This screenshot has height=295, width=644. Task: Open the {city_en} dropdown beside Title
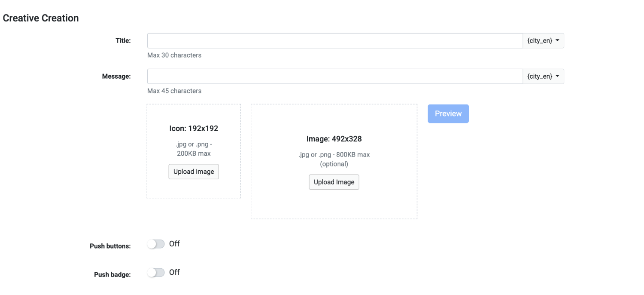click(543, 41)
